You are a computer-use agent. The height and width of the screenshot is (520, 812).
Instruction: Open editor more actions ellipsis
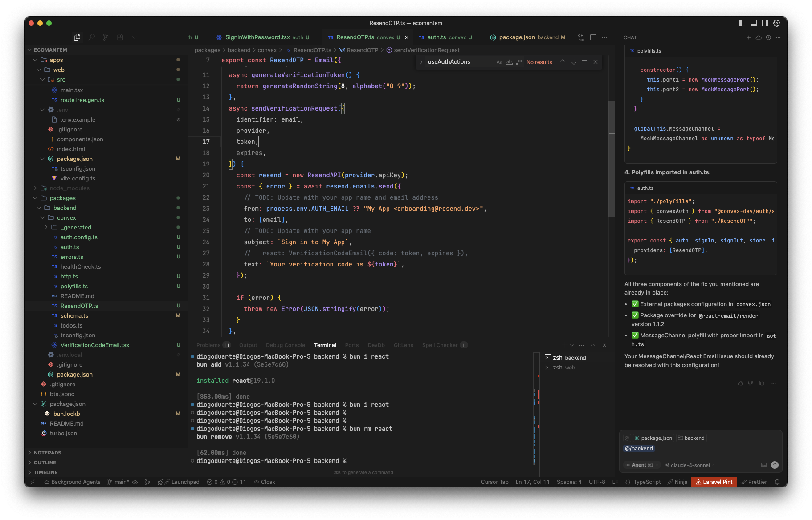tap(604, 37)
